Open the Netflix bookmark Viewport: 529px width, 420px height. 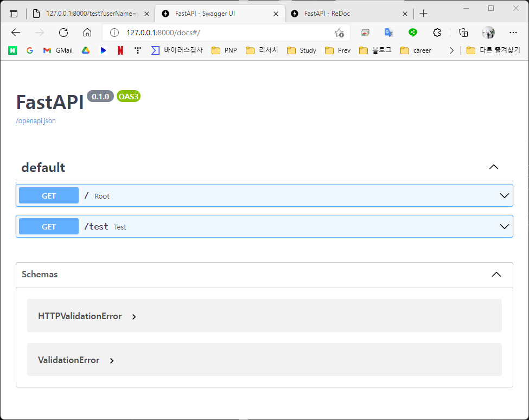tap(120, 50)
